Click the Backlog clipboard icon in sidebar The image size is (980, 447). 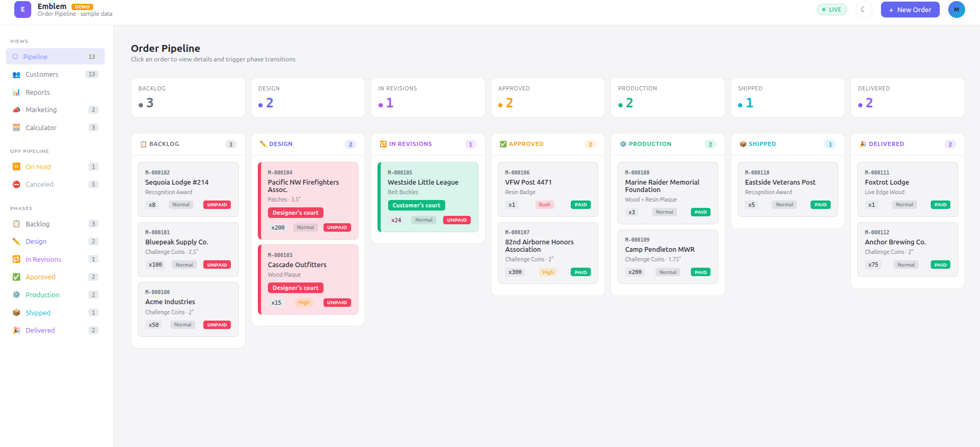point(16,224)
